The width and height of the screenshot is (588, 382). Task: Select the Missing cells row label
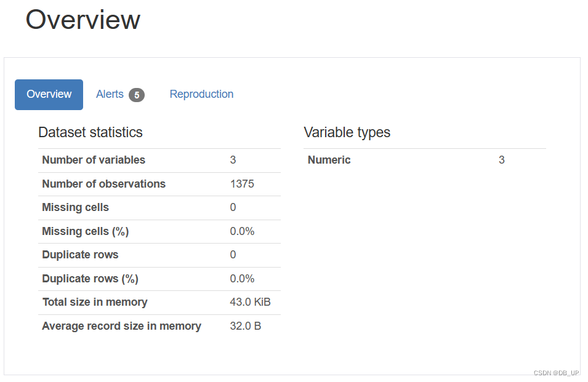coord(75,207)
